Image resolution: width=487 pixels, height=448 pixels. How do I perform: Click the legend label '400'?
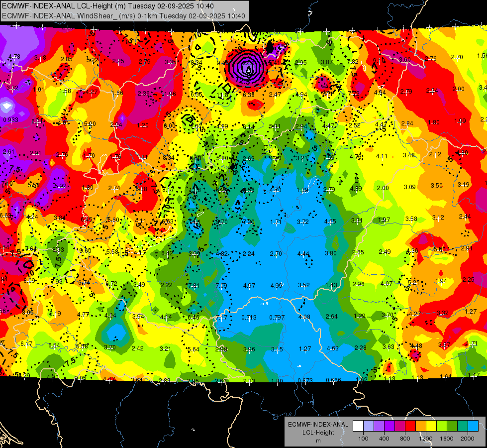point(384,439)
